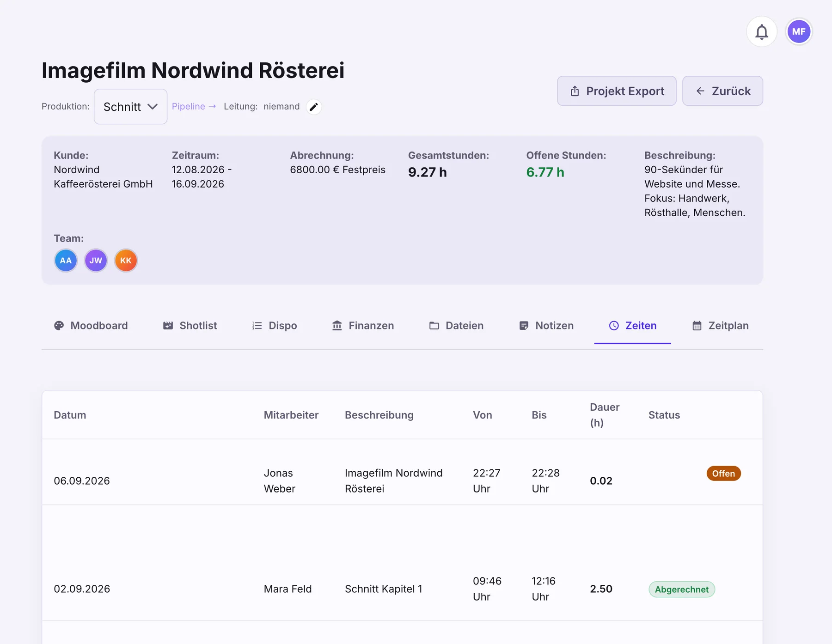Viewport: 832px width, 644px height.
Task: Click the Offen status badge
Action: [x=723, y=474]
